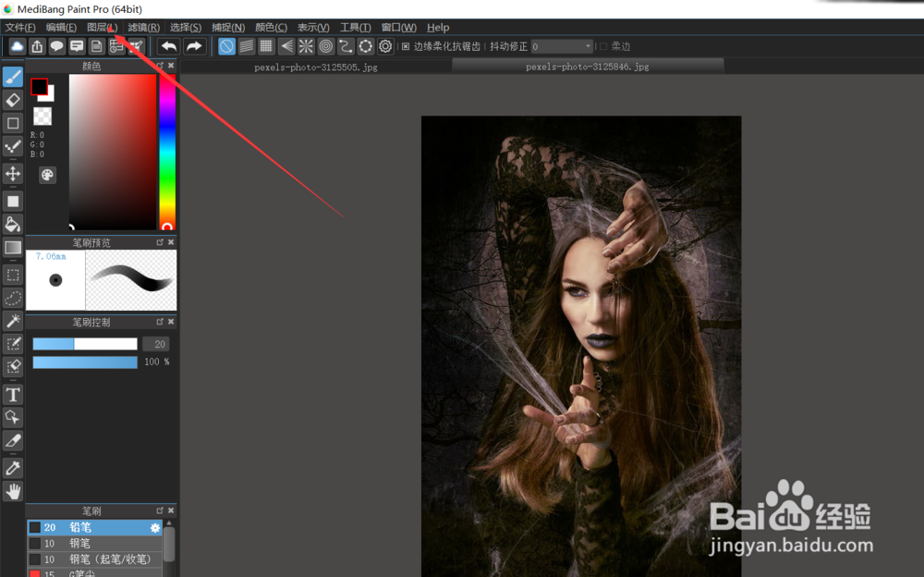Screen dimensions: 924x577
Task: Click the comment box icon
Action: [77, 46]
